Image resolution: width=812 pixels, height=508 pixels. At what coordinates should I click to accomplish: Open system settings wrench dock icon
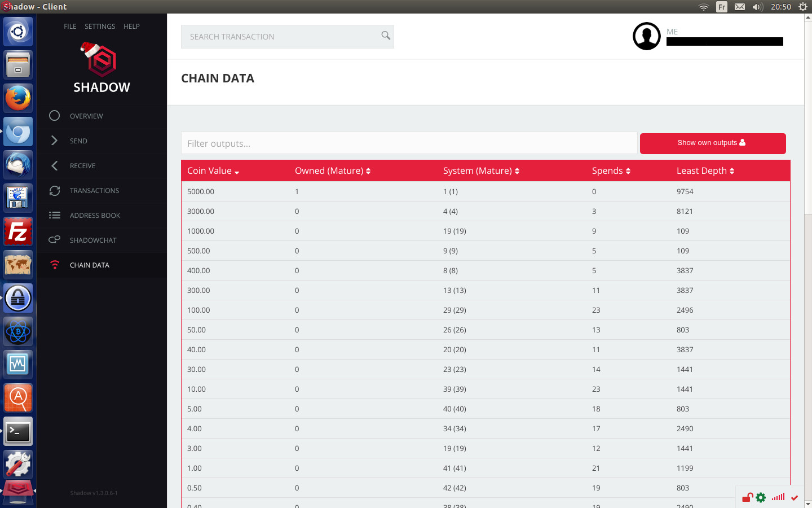point(18,465)
